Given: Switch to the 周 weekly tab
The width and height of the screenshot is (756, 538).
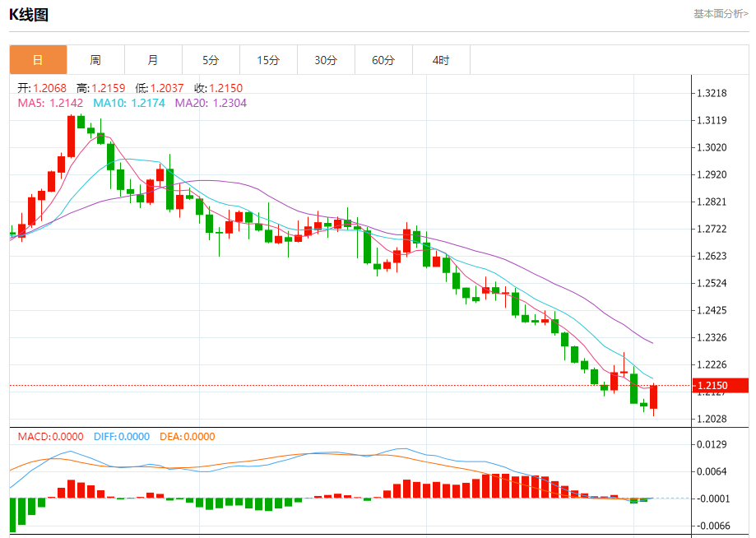Looking at the screenshot, I should 95,60.
